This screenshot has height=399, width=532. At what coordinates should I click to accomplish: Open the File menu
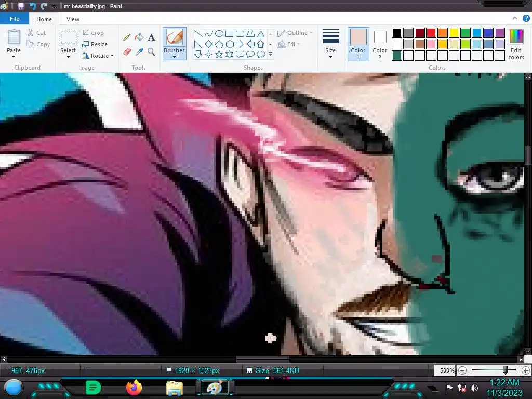tap(14, 19)
